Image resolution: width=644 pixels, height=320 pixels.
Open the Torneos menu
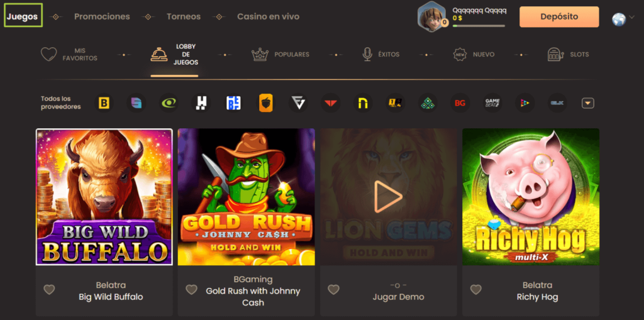[x=184, y=16]
